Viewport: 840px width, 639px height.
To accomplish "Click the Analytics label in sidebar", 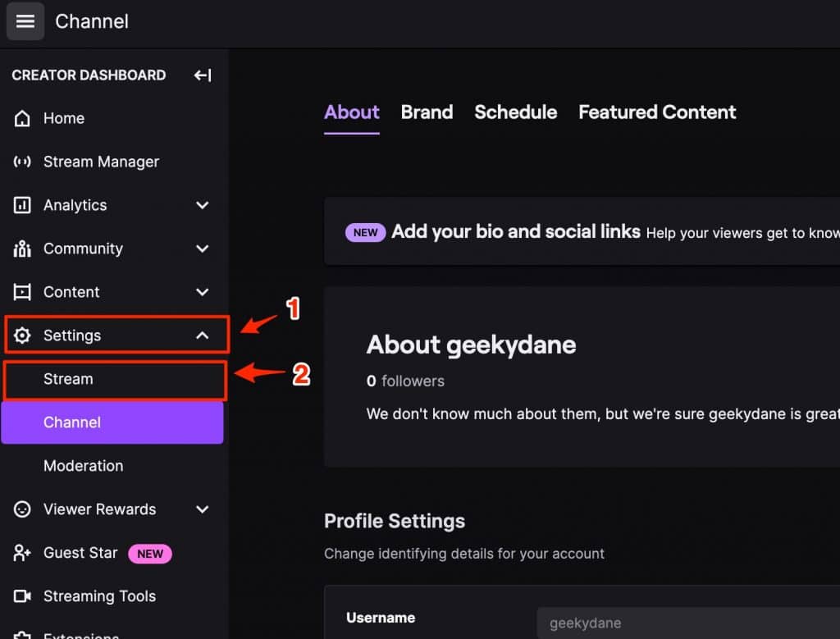I will [x=75, y=205].
